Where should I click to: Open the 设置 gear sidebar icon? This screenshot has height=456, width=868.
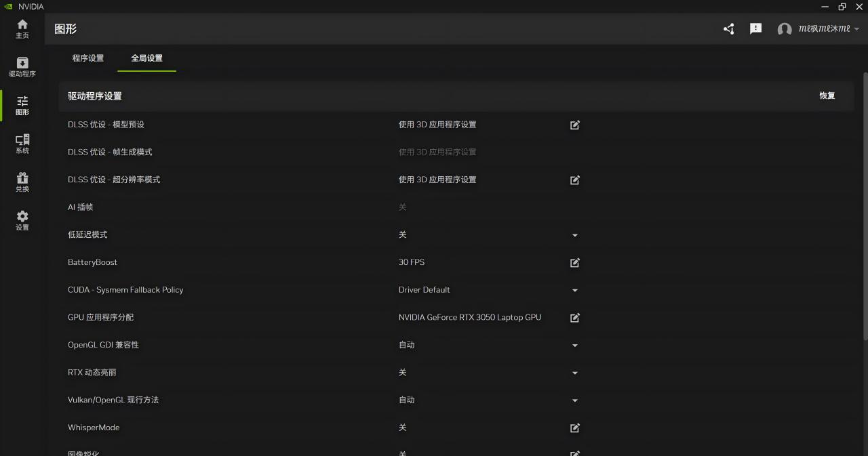22,220
